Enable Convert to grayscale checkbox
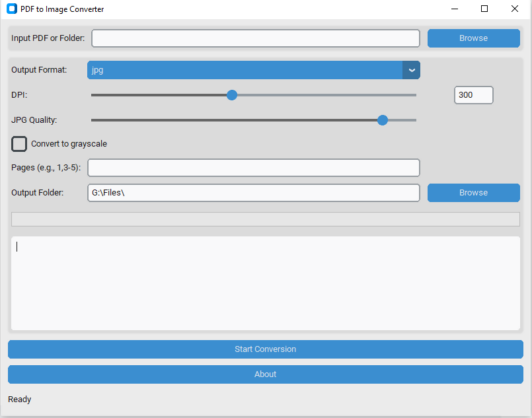The image size is (532, 418). pos(19,144)
